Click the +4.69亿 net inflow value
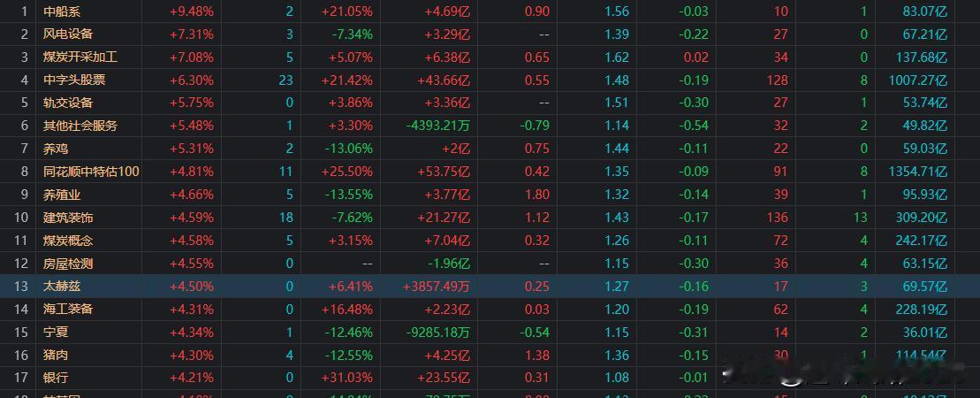Screen dimensions: 980x398 click(x=447, y=11)
